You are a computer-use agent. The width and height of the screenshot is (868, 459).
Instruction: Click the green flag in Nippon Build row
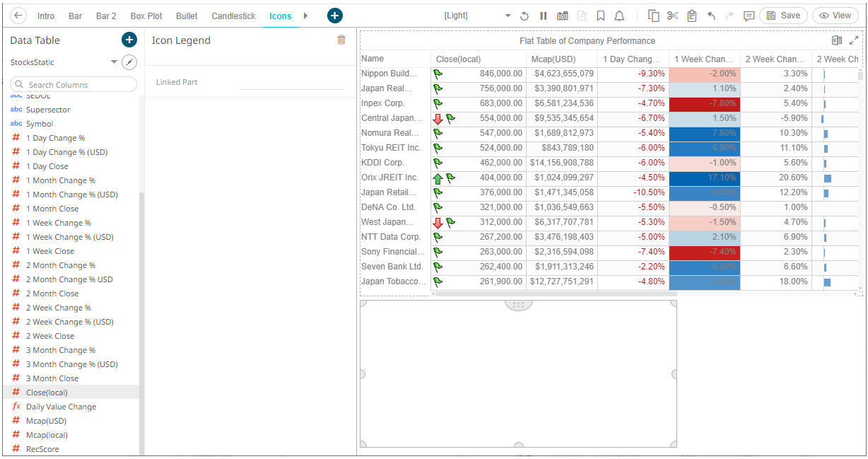[x=438, y=74]
